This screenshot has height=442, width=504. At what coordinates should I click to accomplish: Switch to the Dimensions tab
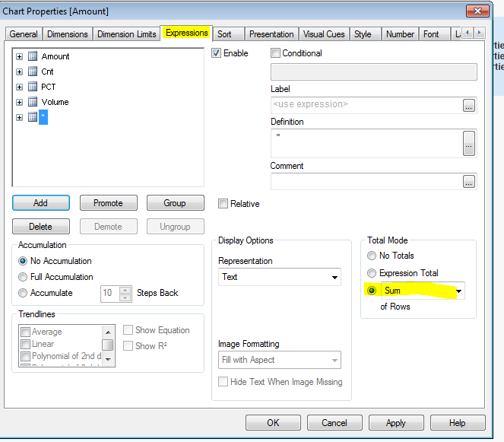[x=68, y=34]
